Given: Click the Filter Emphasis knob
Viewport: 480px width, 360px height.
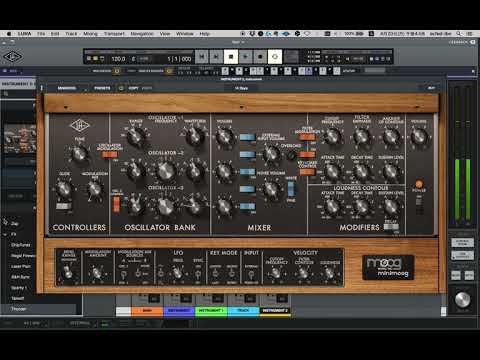Looking at the screenshot, I should coord(361,136).
